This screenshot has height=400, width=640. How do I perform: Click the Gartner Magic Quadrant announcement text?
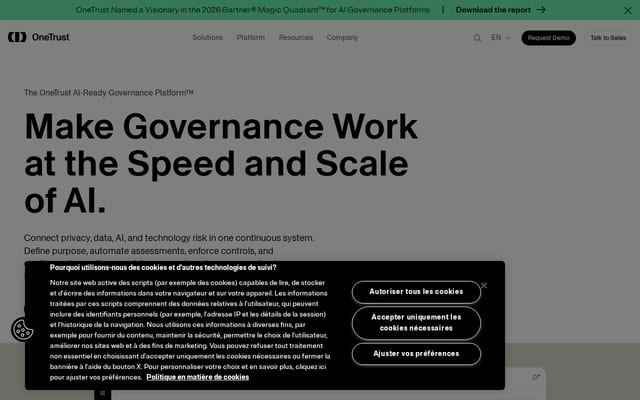tap(253, 10)
